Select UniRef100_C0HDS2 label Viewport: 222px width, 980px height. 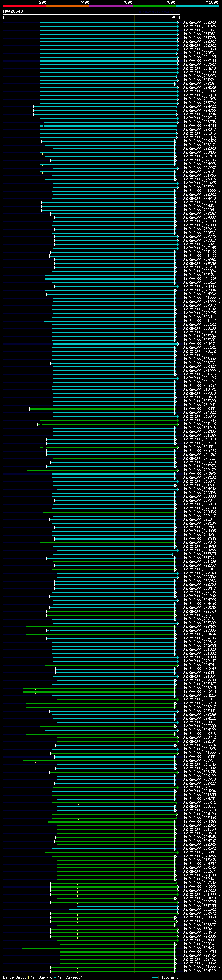pyautogui.click(x=199, y=964)
